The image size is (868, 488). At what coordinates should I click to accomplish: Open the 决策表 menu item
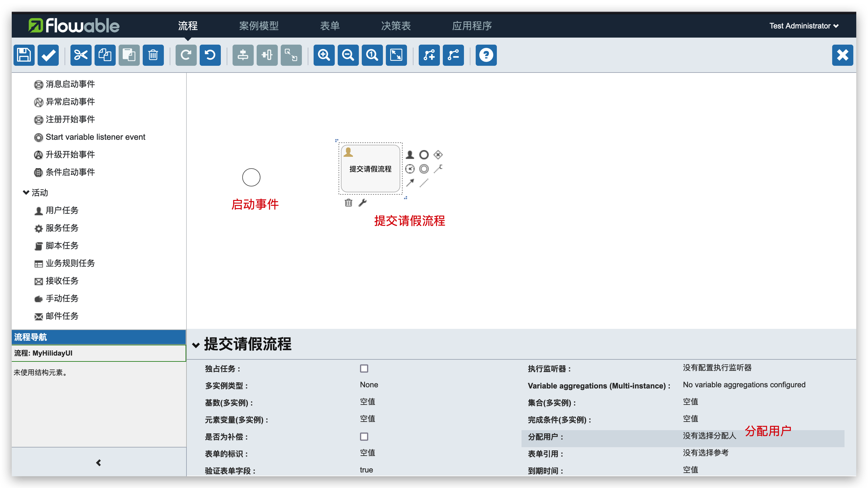396,26
